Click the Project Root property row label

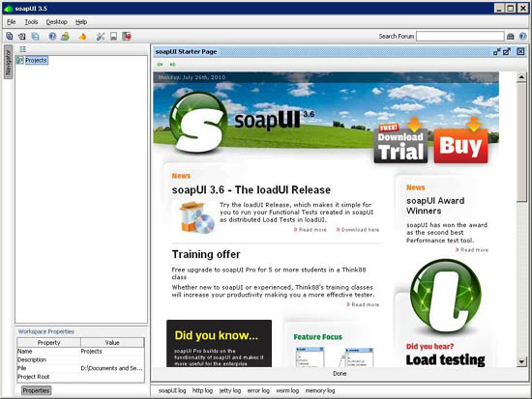pos(34,377)
